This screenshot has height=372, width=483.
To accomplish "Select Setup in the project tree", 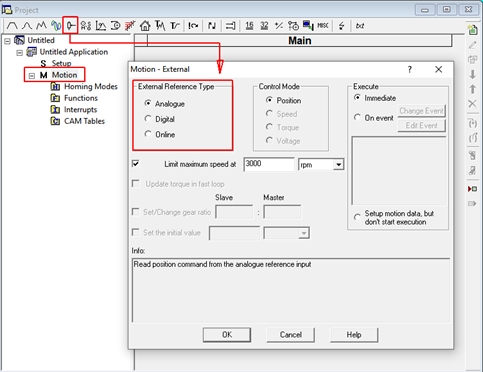I will pos(61,63).
